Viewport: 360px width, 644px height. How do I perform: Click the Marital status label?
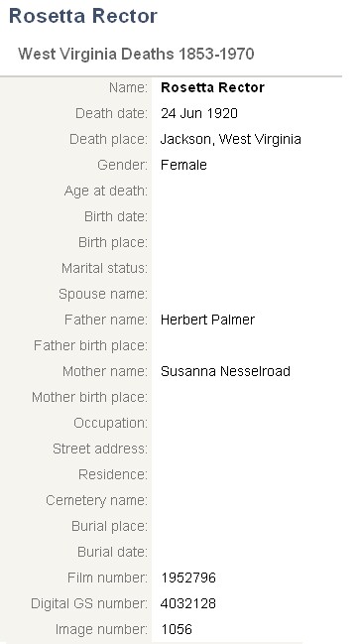pyautogui.click(x=105, y=268)
